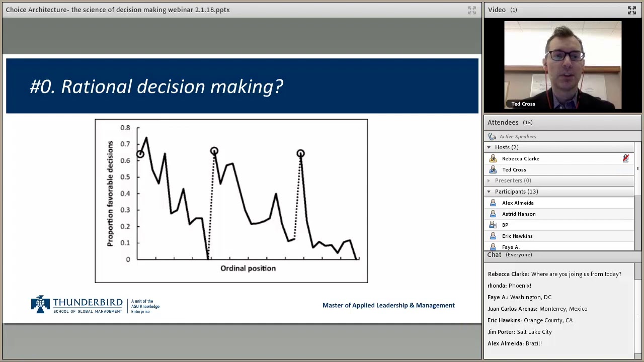Click BP's mobile participant icon

point(493,225)
